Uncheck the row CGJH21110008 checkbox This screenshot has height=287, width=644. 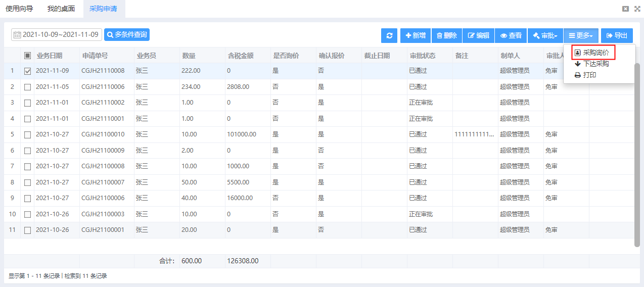(x=28, y=71)
